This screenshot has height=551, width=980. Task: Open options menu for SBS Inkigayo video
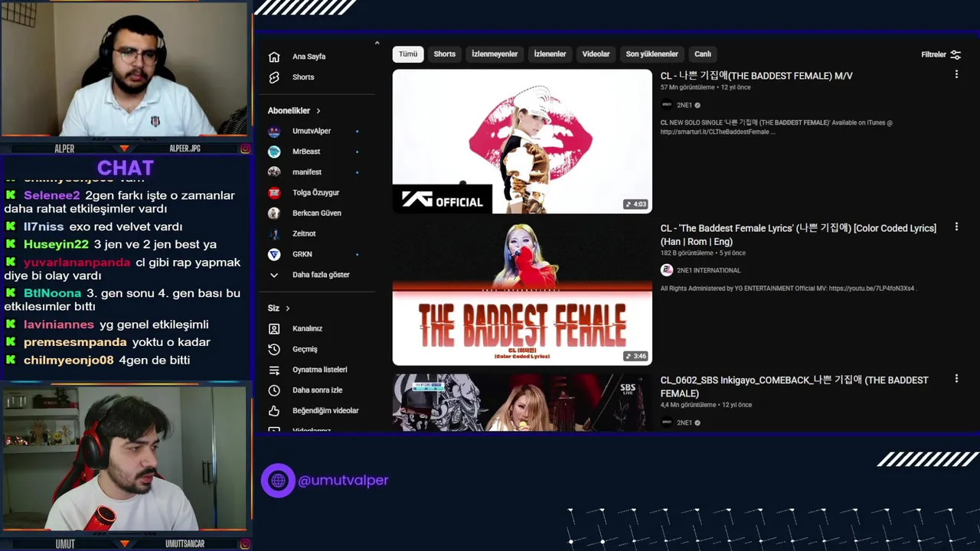tap(956, 378)
